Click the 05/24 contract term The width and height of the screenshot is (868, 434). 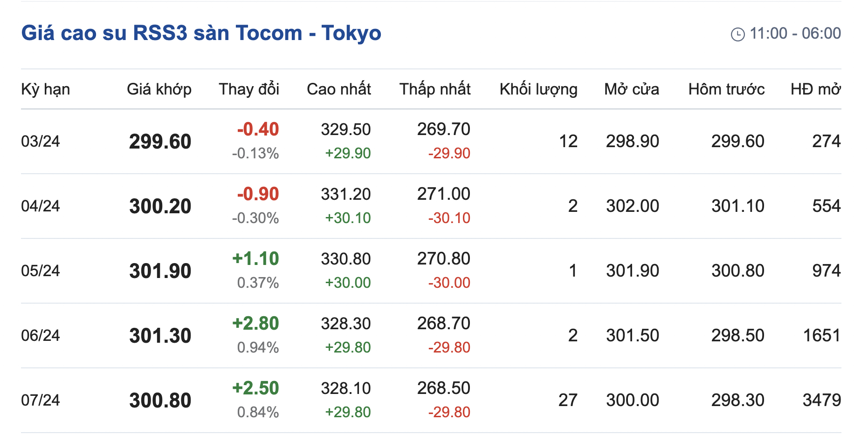[41, 271]
